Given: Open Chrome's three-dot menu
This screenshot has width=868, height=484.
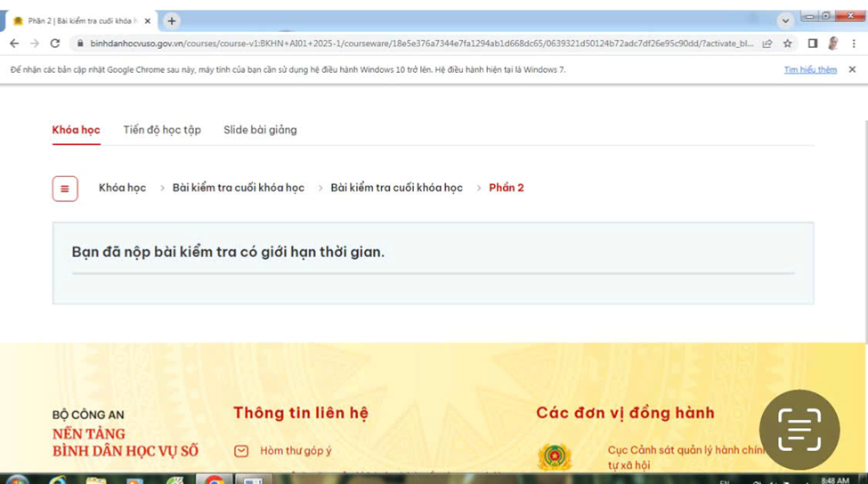Looking at the screenshot, I should coord(854,43).
